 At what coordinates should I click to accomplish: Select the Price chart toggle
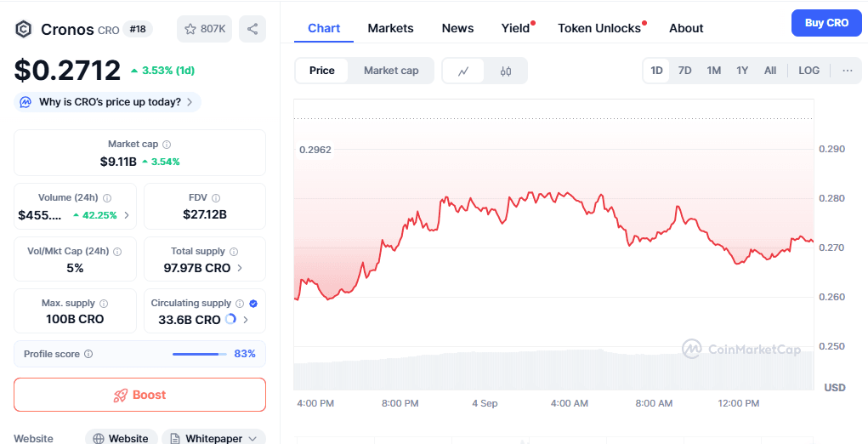[322, 71]
